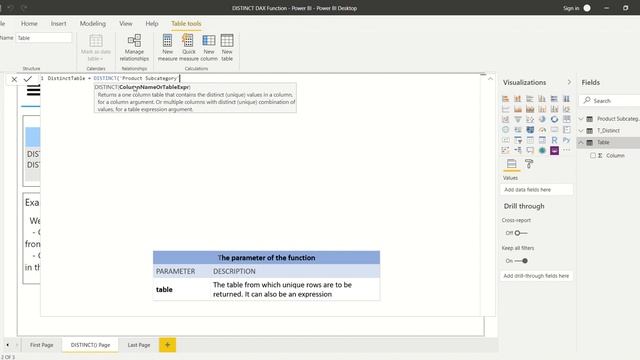This screenshot has height=360, width=640.
Task: Click Add drill-through fields here well
Action: coord(536,276)
